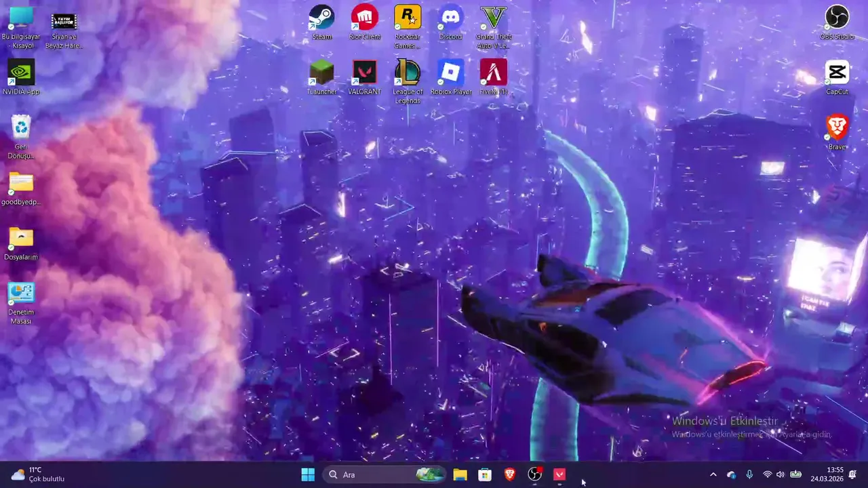The width and height of the screenshot is (868, 488).
Task: Select the Geri Dönüşüm recycle bin
Action: [21, 137]
